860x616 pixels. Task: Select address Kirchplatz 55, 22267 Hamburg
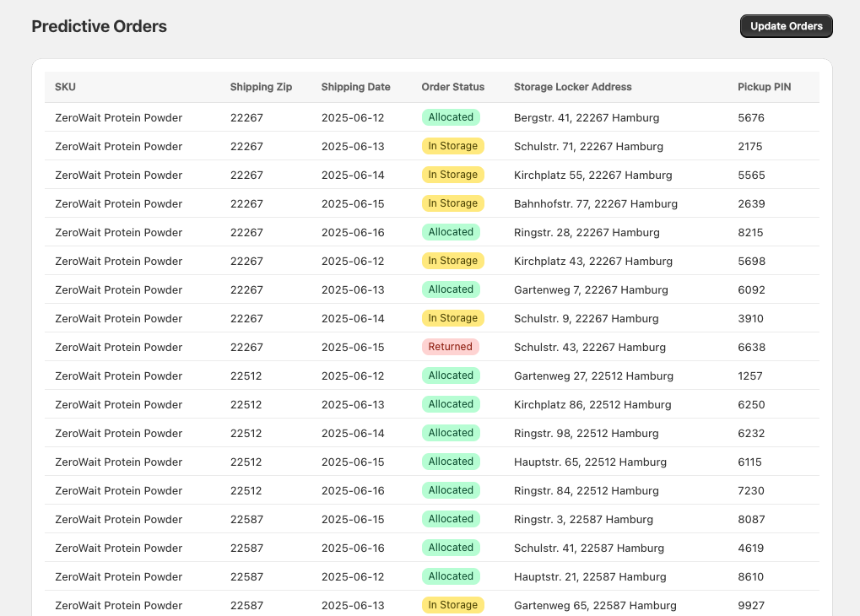pyautogui.click(x=593, y=175)
